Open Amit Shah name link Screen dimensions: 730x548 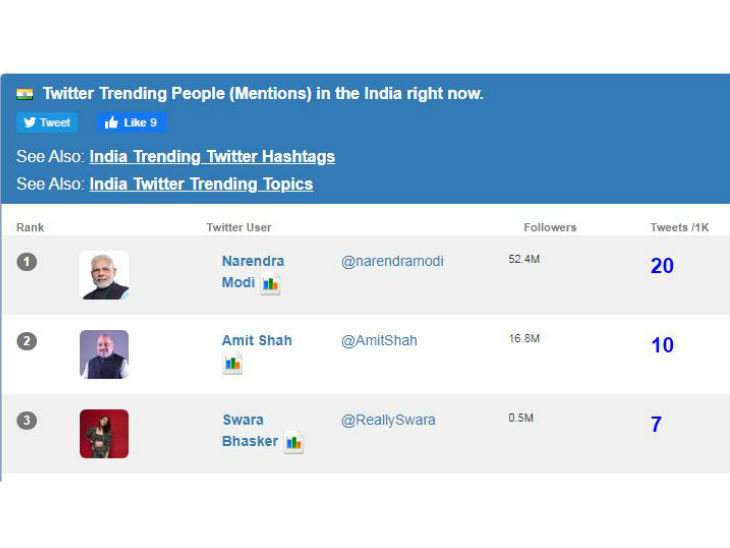pyautogui.click(x=257, y=340)
